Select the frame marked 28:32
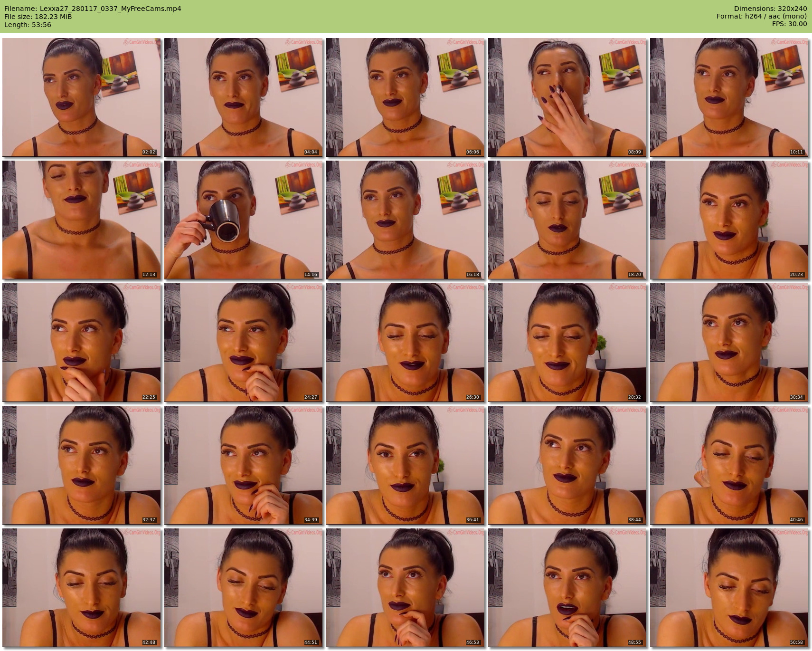The height and width of the screenshot is (651, 812). 567,343
